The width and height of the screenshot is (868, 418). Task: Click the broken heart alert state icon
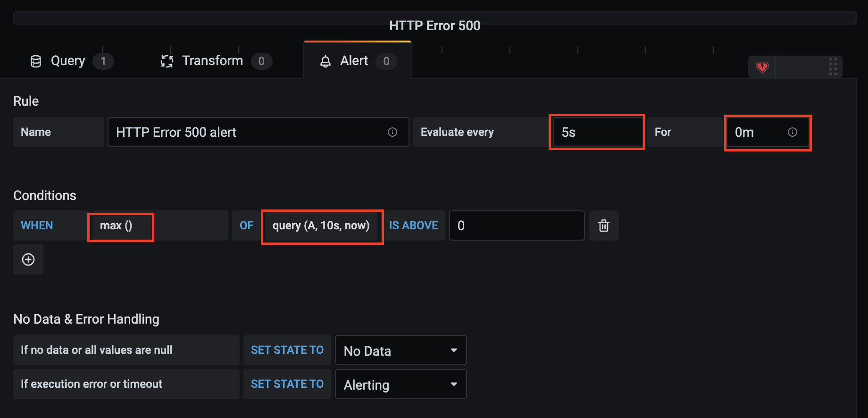pyautogui.click(x=762, y=67)
